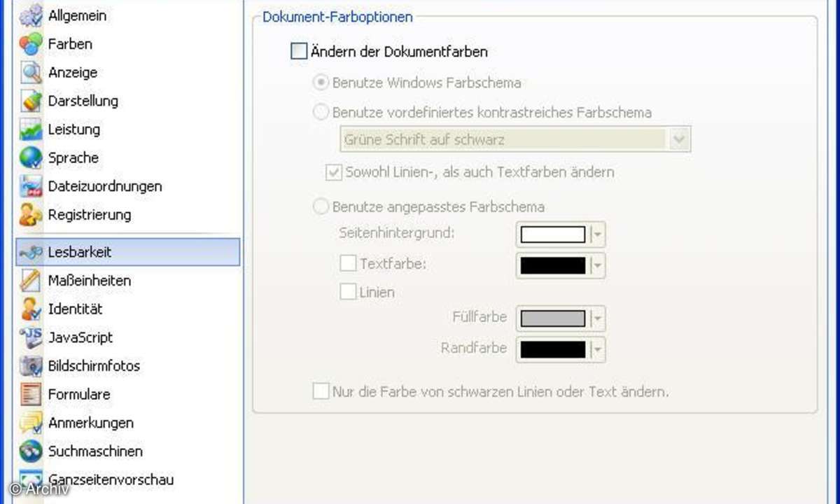Screen dimensions: 840x504
Task: Click the Farben color balls icon
Action: click(31, 43)
